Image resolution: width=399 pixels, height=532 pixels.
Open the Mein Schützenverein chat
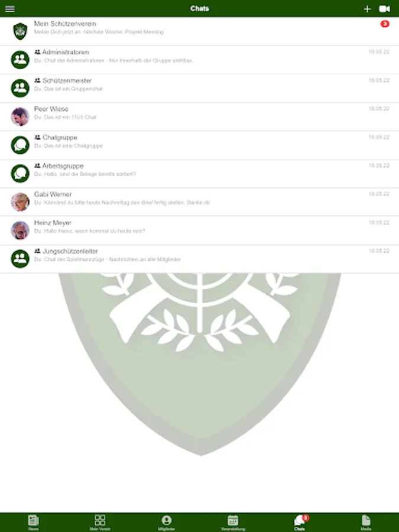200,31
